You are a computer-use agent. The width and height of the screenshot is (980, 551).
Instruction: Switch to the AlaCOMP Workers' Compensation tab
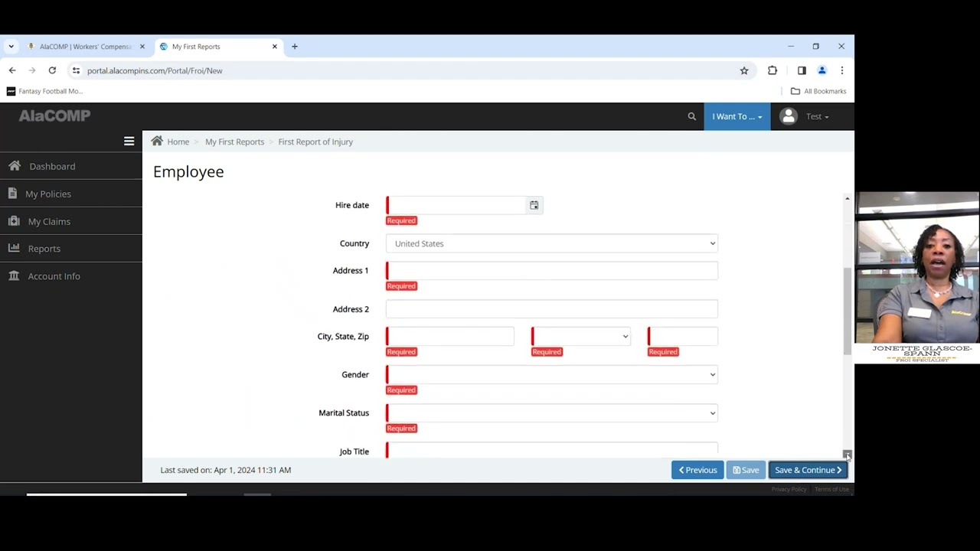(x=87, y=47)
